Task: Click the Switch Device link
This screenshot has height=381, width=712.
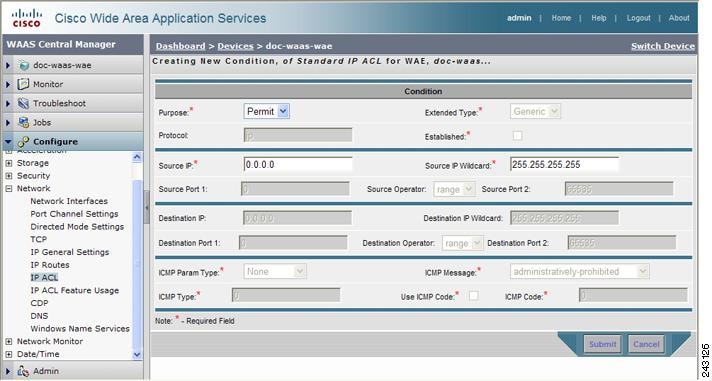Action: (663, 46)
